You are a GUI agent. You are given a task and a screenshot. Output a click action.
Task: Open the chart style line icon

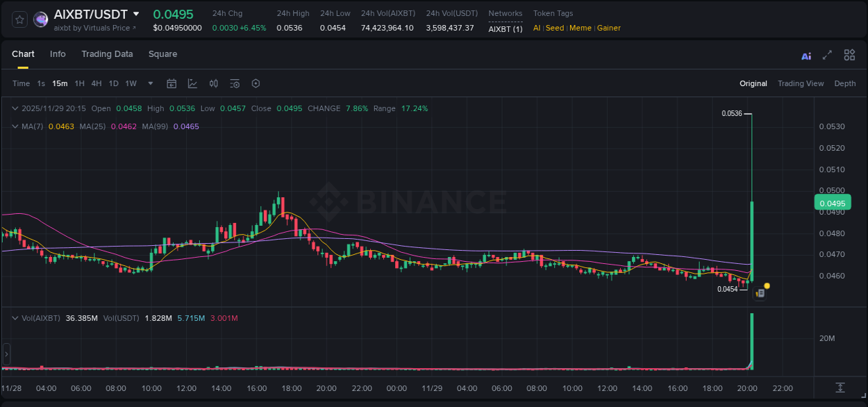coord(193,83)
